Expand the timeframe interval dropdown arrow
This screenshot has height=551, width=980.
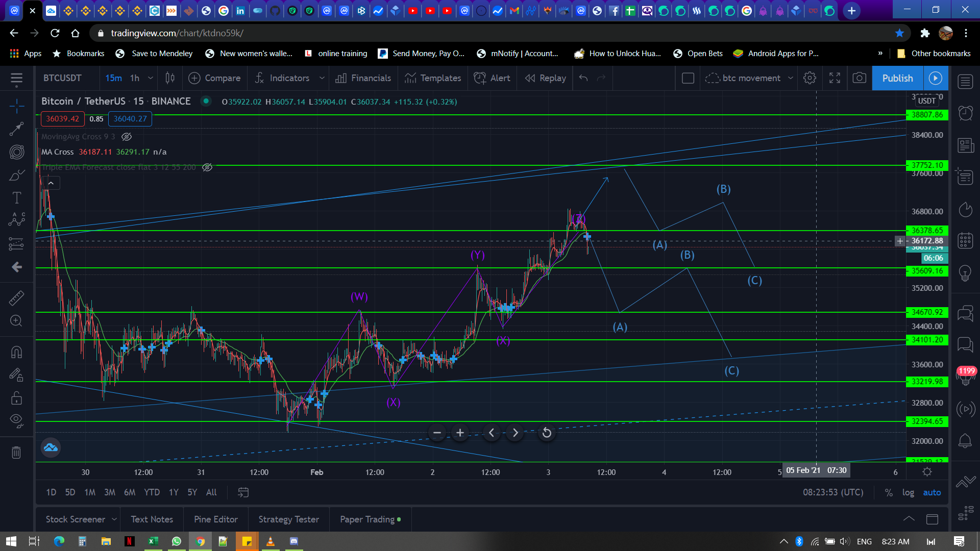pyautogui.click(x=151, y=78)
